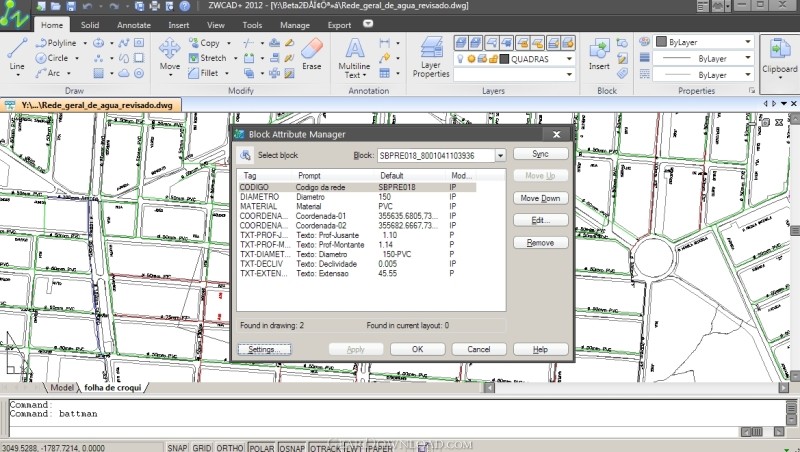Toggle OTRACK in status bar
Screen dimensions: 800x452
(x=325, y=447)
